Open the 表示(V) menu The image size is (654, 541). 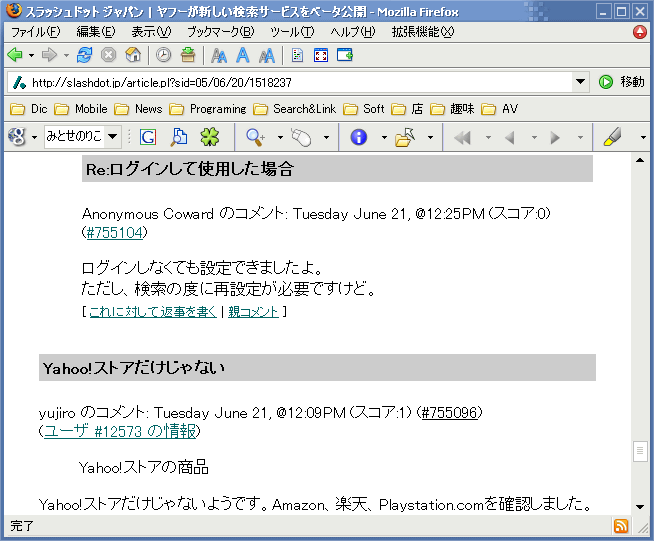pyautogui.click(x=151, y=32)
